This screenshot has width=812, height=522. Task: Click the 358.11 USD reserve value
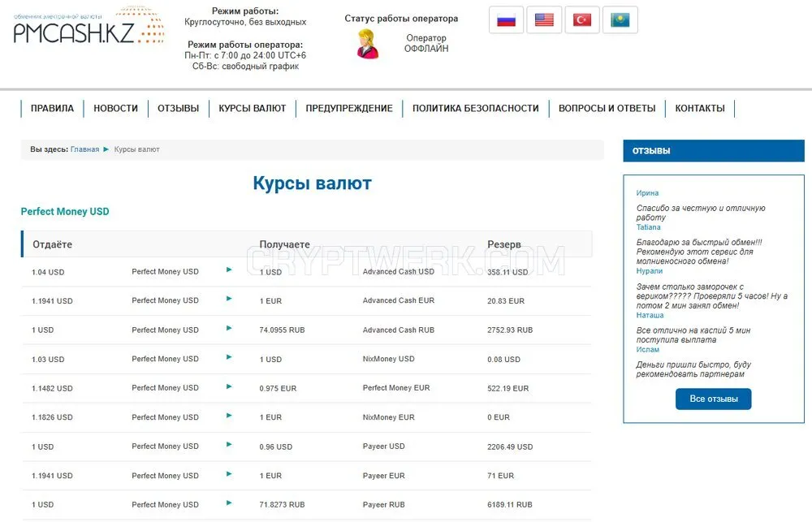tap(508, 272)
